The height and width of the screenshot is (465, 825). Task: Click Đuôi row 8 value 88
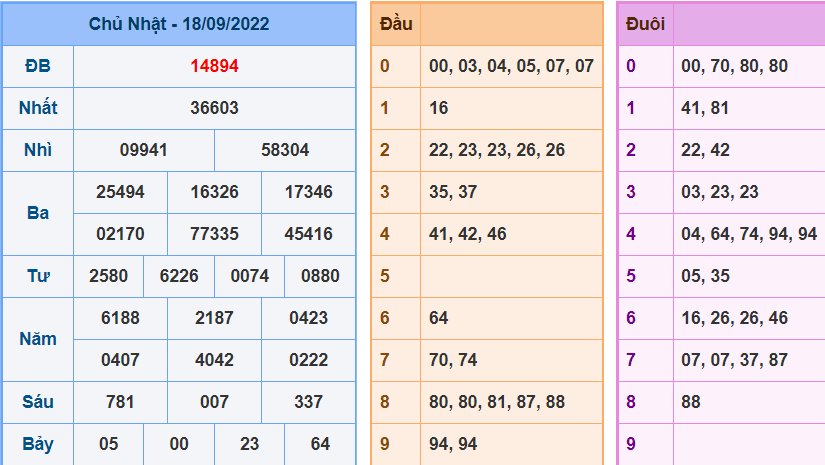(691, 402)
